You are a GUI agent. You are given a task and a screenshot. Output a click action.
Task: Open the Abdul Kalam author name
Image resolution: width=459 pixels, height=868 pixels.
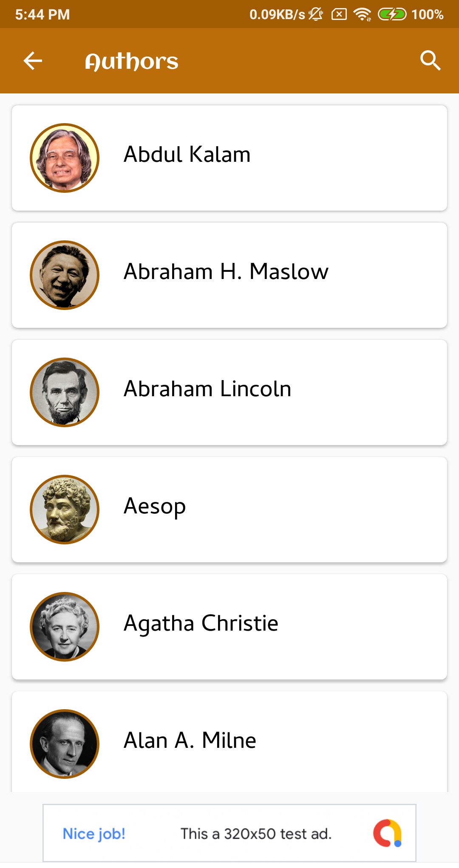pyautogui.click(x=187, y=155)
